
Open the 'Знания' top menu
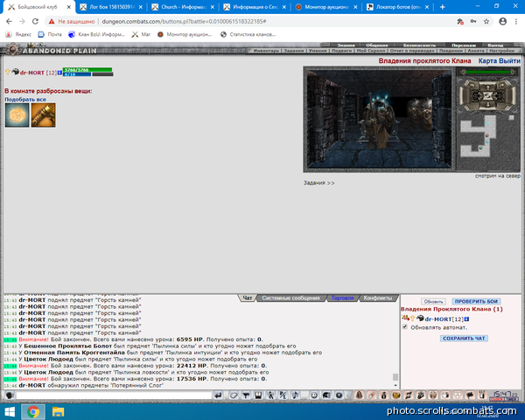[x=346, y=45]
